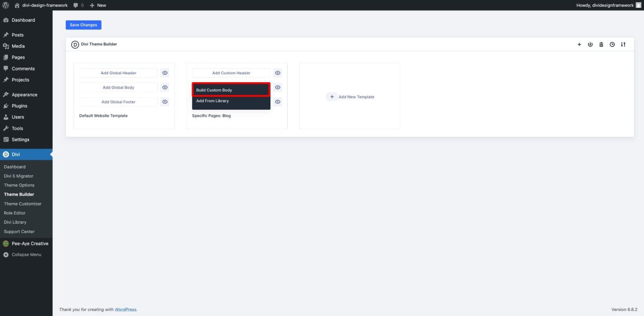Open the Divi Theme Builder logo icon
The height and width of the screenshot is (316, 644).
tap(75, 44)
